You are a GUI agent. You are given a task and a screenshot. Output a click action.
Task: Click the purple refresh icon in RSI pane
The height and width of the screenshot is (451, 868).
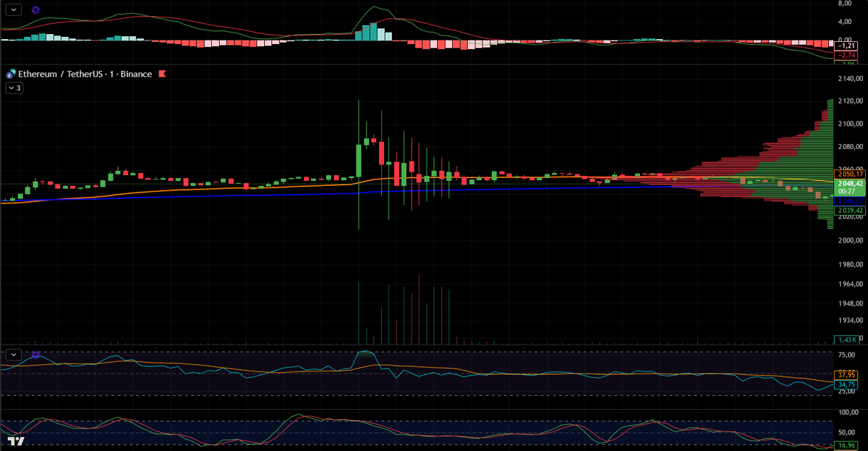point(36,355)
